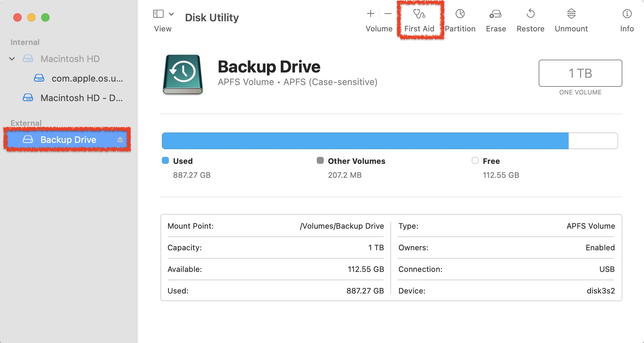Unmount the selected volume
Image resolution: width=644 pixels, height=343 pixels.
coord(571,19)
